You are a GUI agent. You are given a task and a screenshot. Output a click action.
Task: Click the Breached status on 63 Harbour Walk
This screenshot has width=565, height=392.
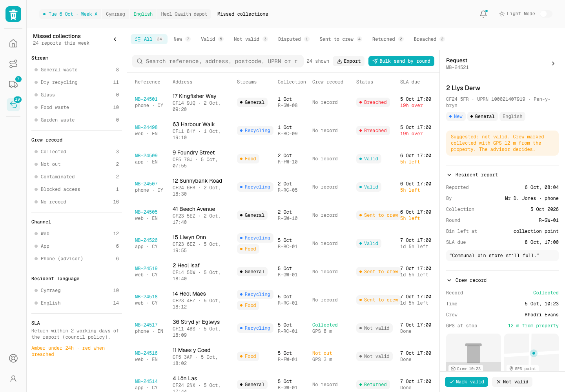373,131
